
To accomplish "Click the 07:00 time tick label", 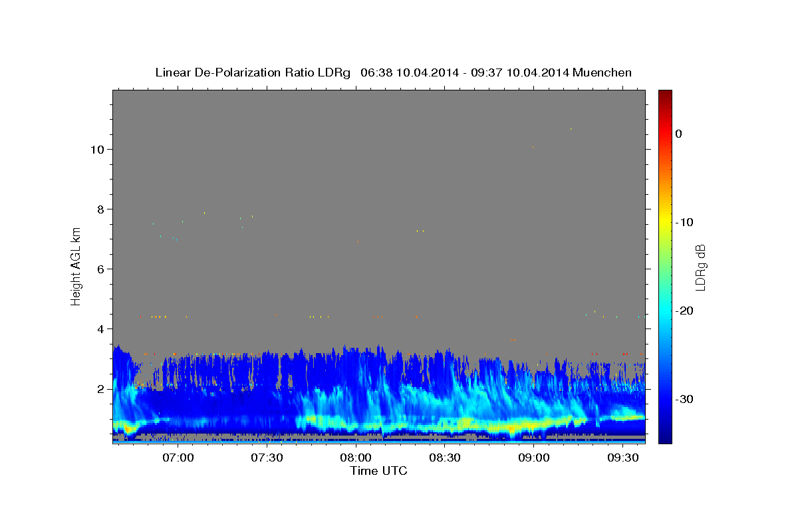I will click(x=178, y=458).
